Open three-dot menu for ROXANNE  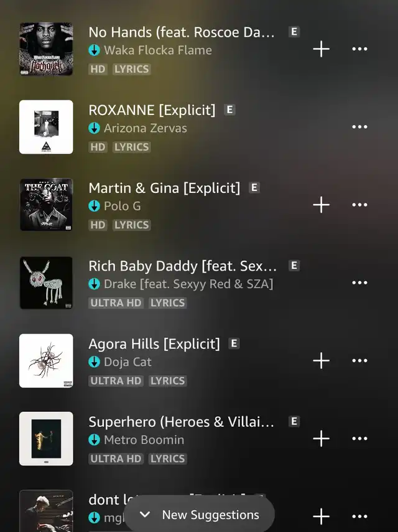359,127
